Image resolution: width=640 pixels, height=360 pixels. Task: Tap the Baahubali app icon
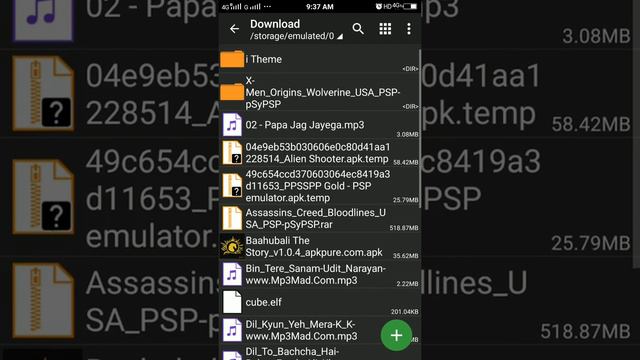(x=232, y=246)
